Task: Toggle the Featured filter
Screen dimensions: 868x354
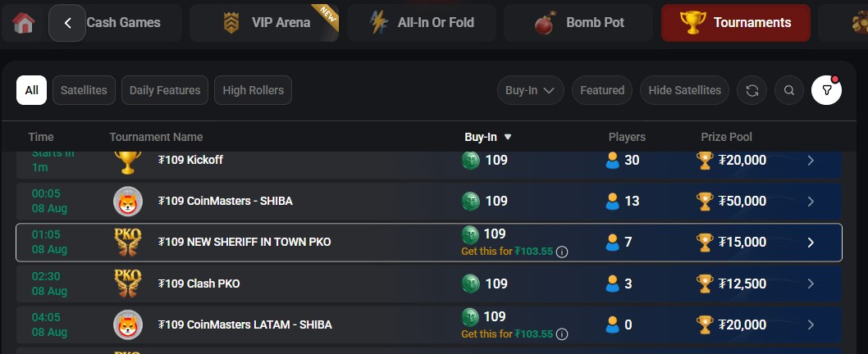Action: pos(602,90)
